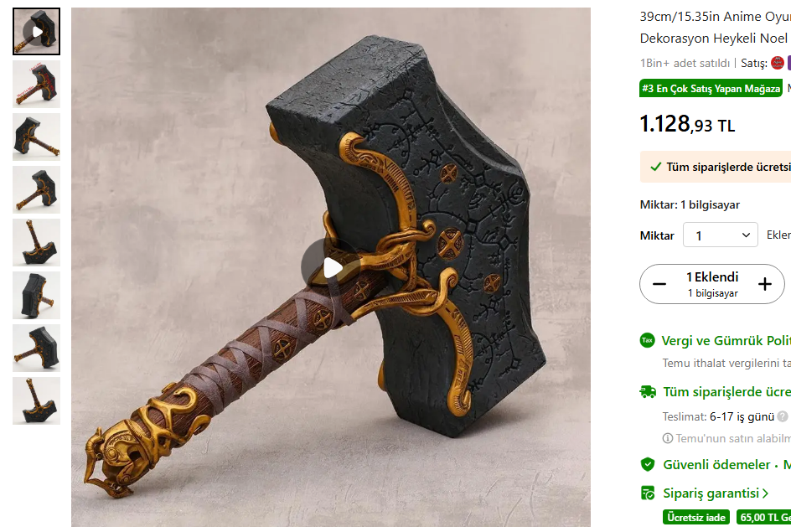Image resolution: width=791 pixels, height=532 pixels.
Task: Expand Sipariş garantisi with the chevron
Action: [x=765, y=493]
